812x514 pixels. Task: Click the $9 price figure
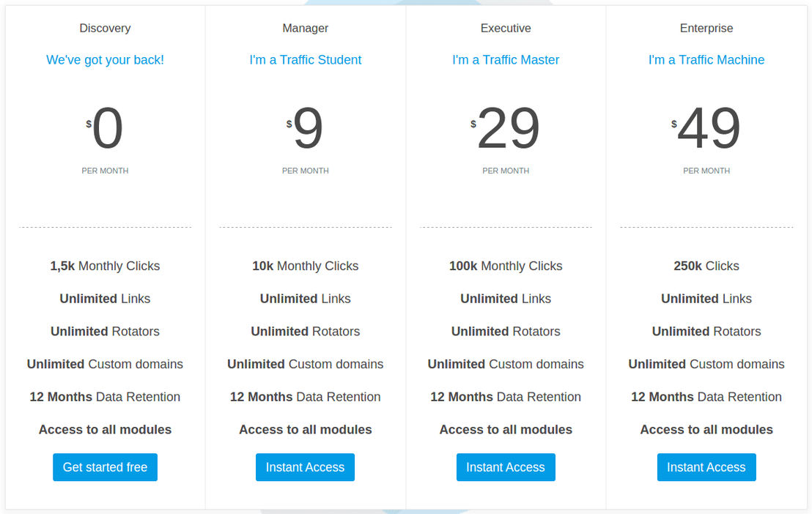tap(305, 128)
